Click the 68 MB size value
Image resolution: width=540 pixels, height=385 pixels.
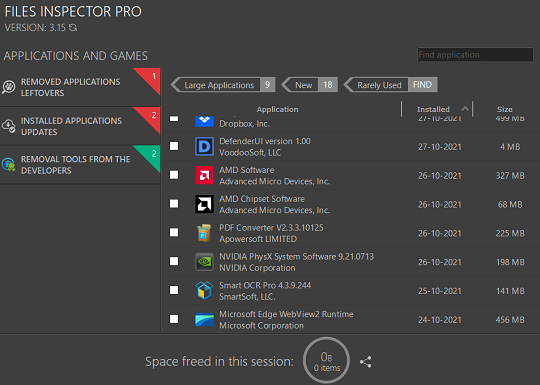[510, 205]
